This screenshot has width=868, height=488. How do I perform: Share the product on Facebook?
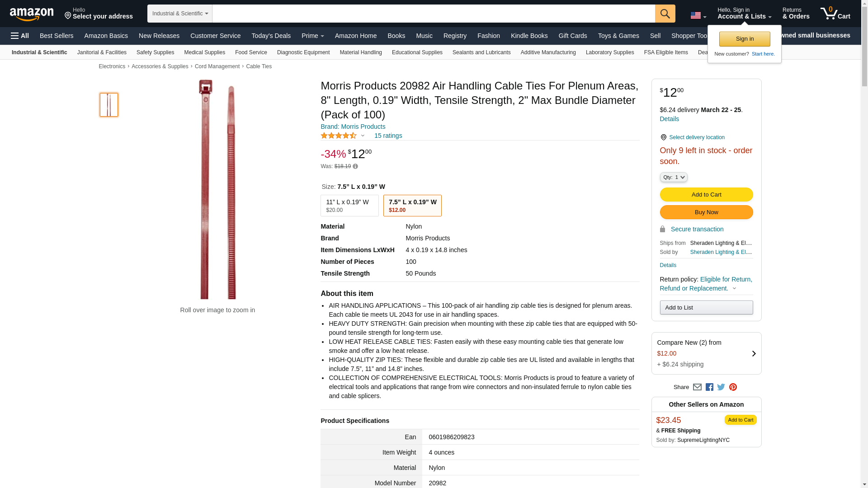(709, 387)
